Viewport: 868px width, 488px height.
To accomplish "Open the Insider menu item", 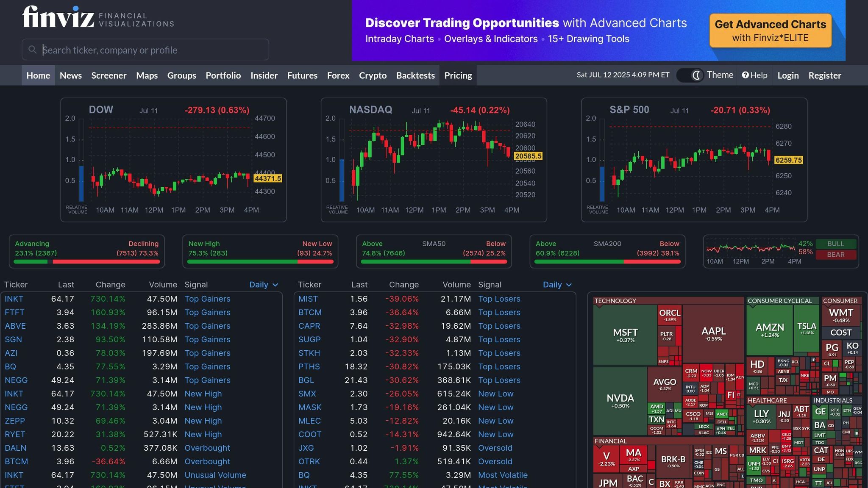I will [x=264, y=75].
